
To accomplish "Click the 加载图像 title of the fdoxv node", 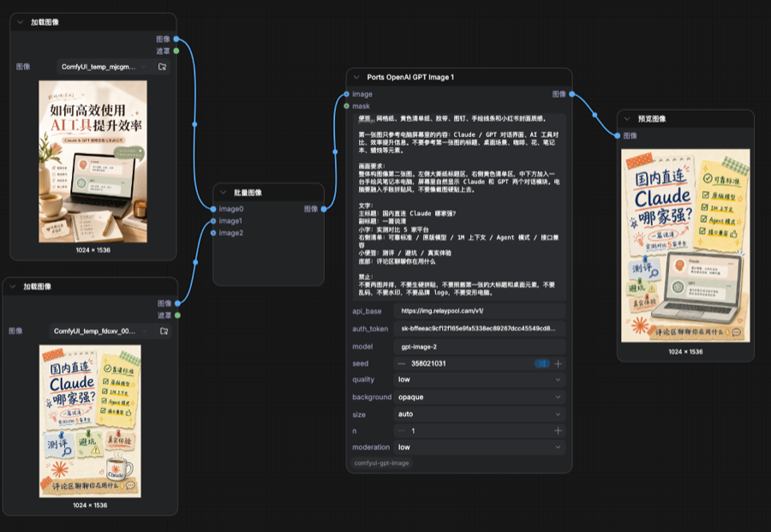I will [38, 287].
